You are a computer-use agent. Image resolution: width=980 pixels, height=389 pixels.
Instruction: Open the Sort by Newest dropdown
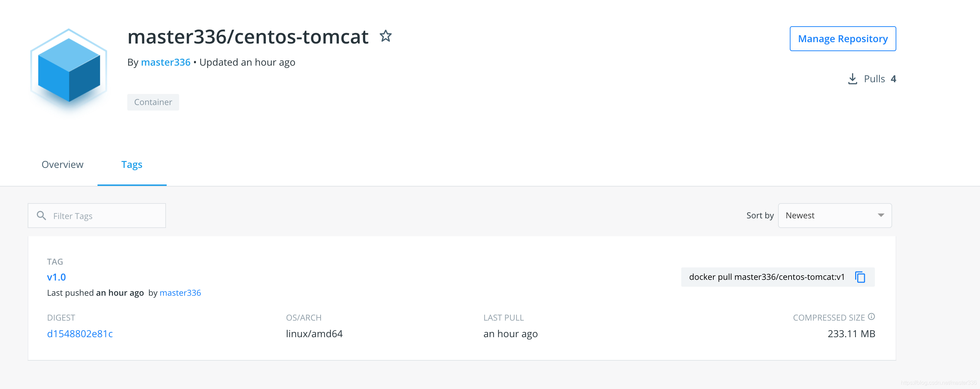point(835,215)
